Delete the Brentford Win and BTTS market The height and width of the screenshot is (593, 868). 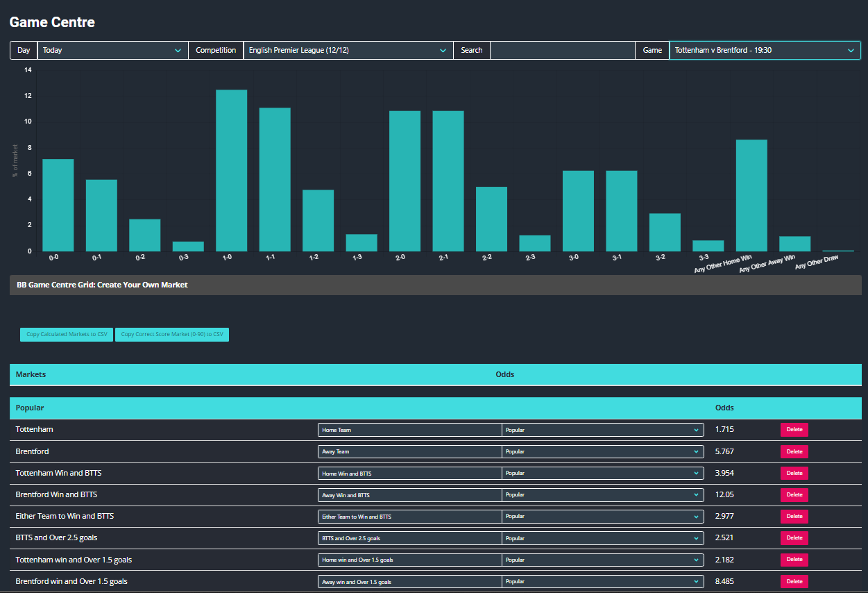794,494
